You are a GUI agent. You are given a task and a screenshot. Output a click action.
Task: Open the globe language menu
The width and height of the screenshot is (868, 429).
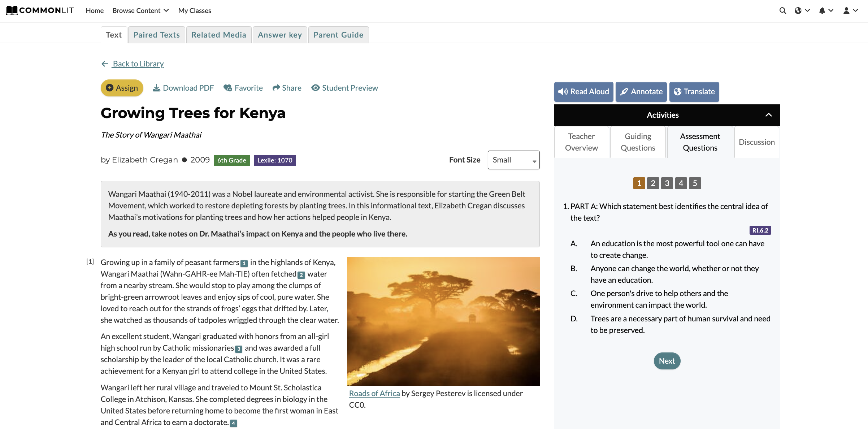pos(802,11)
